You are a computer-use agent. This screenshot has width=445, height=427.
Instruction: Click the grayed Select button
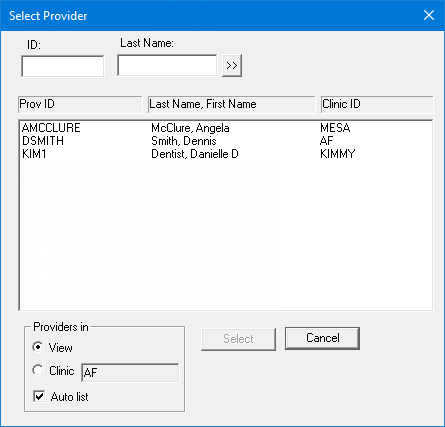pos(238,339)
